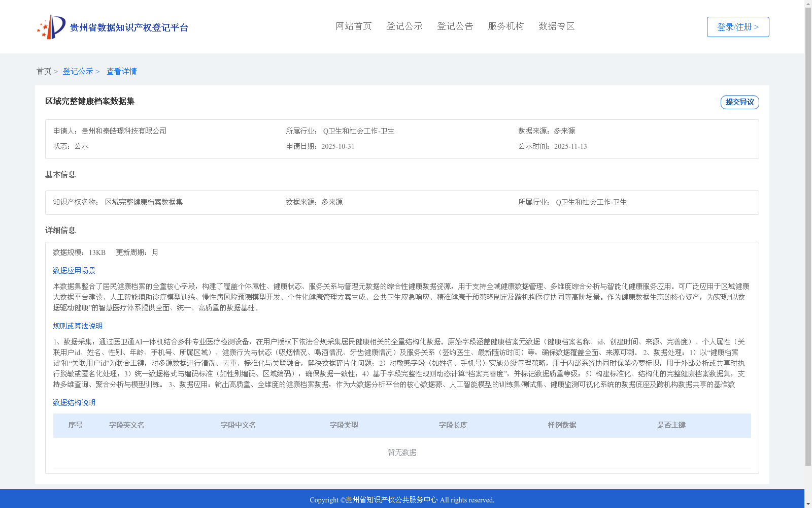Click the 登录/注册 button

(738, 27)
